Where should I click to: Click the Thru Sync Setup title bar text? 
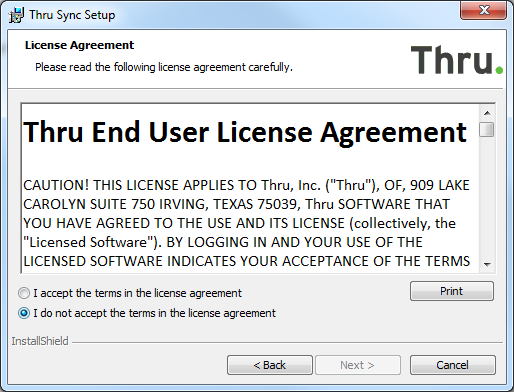pyautogui.click(x=72, y=15)
